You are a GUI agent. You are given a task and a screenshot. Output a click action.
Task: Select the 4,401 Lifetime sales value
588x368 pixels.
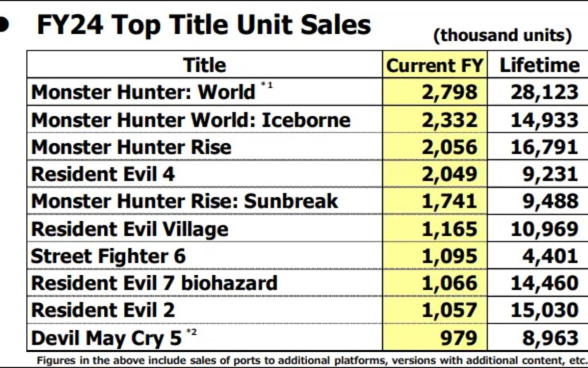pos(550,256)
